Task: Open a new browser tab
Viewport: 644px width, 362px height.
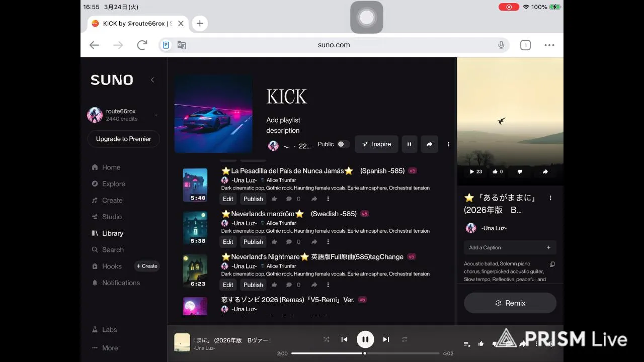Action: tap(200, 23)
